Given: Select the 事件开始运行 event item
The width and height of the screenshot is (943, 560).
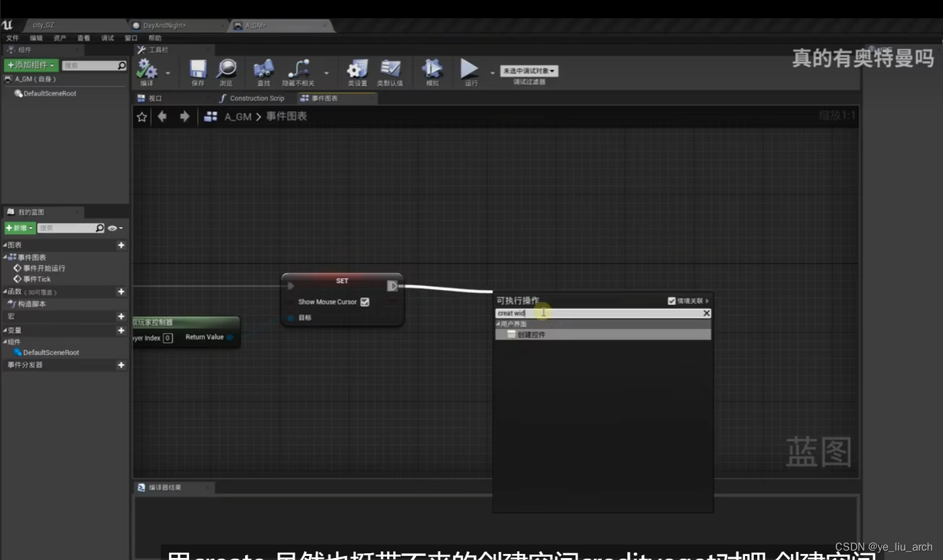Looking at the screenshot, I should point(44,269).
